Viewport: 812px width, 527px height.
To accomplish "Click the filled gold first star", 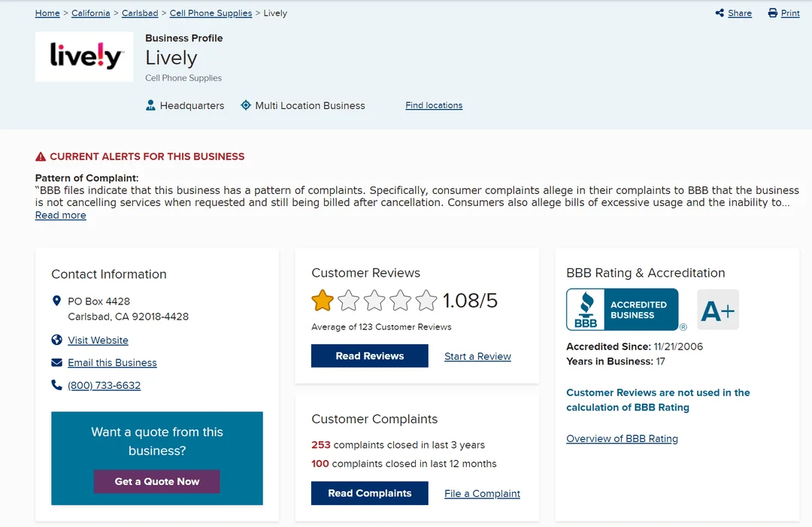I will pyautogui.click(x=322, y=300).
